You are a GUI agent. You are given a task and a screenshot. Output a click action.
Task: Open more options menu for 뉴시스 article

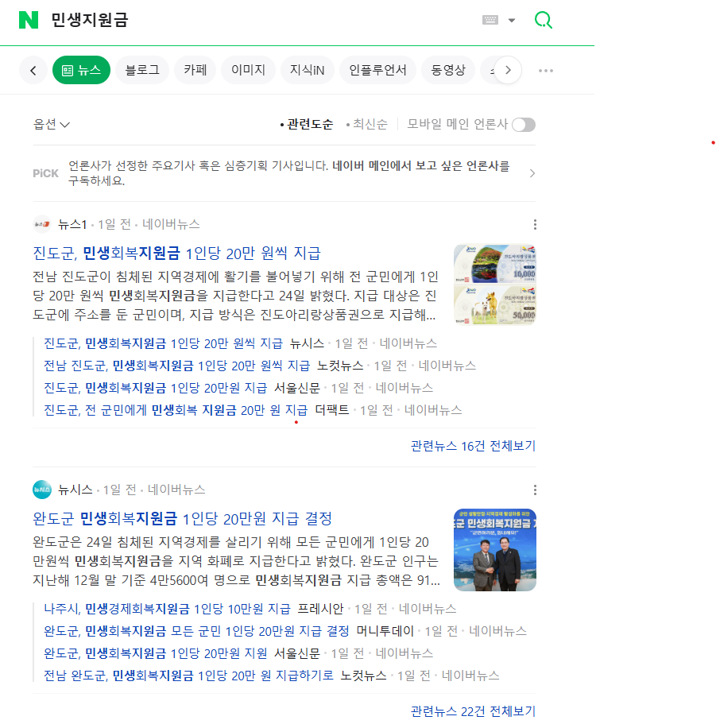tap(535, 490)
